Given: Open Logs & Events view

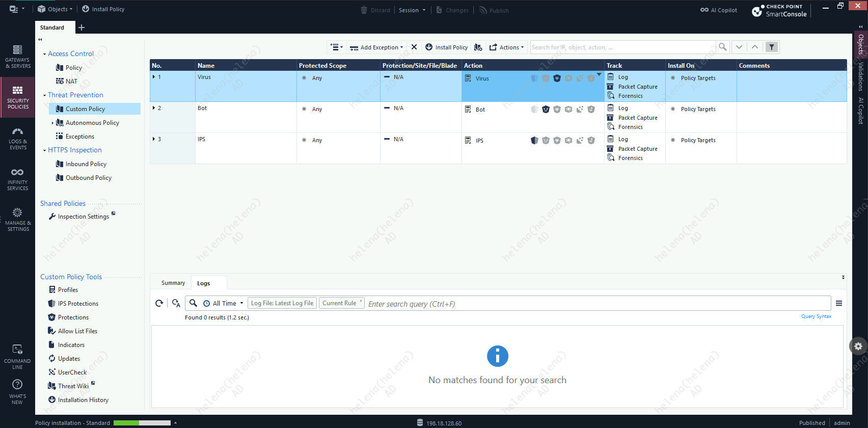Looking at the screenshot, I should tap(17, 138).
